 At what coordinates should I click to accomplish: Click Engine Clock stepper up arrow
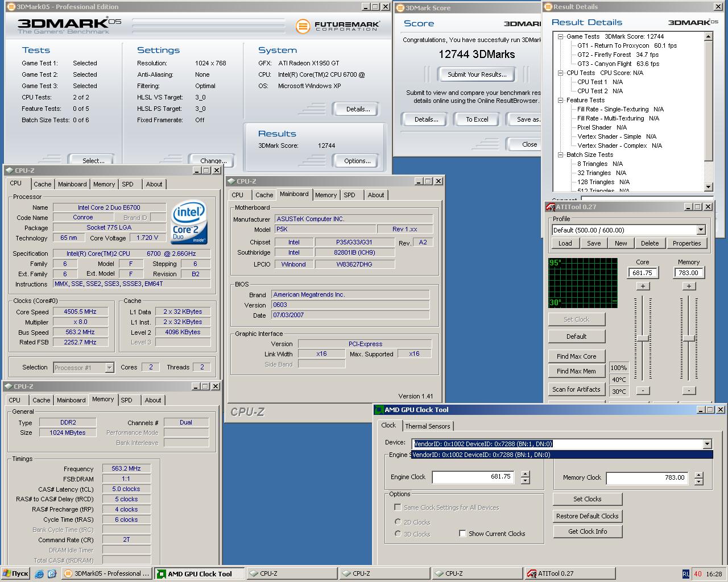pyautogui.click(x=525, y=474)
